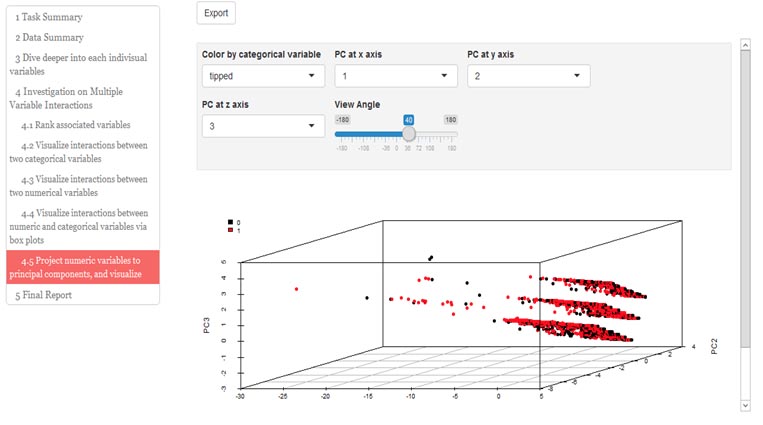Open the PC at y axis selector
The height and width of the screenshot is (425, 763).
click(528, 76)
